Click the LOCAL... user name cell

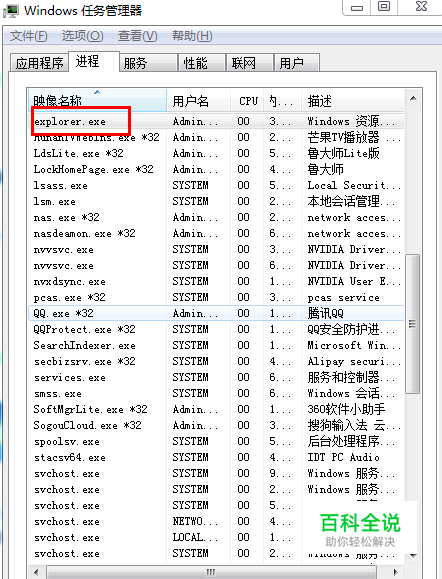click(x=195, y=537)
